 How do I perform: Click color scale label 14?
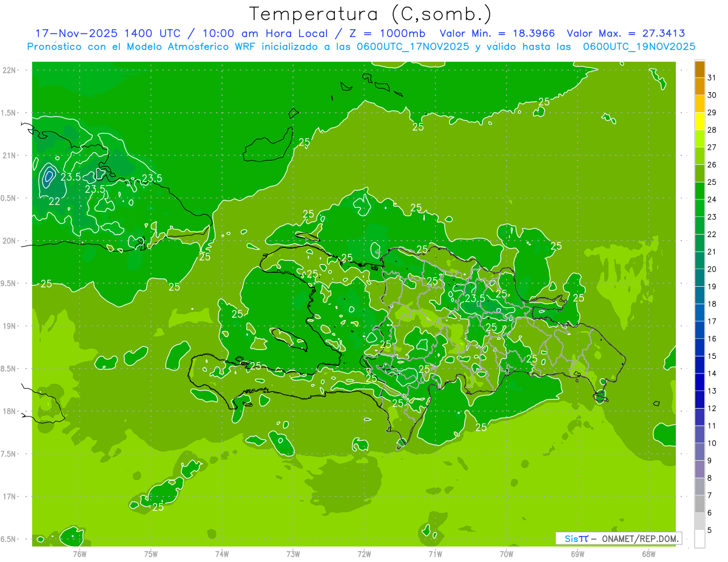coord(712,373)
